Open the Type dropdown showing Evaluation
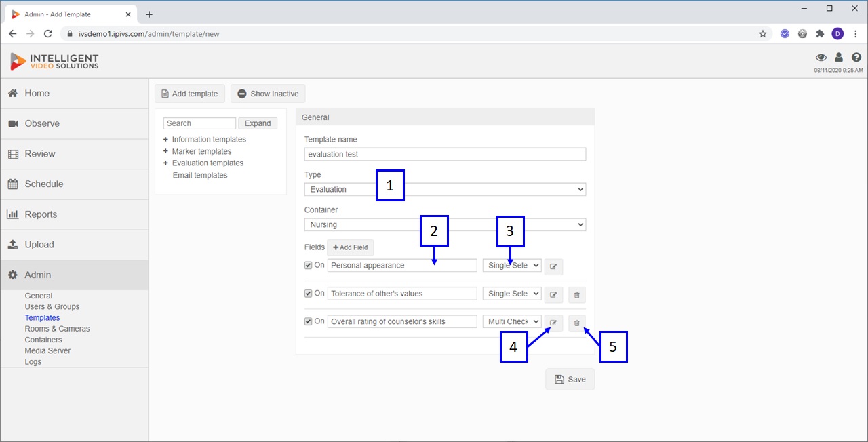The height and width of the screenshot is (442, 868). click(x=445, y=190)
